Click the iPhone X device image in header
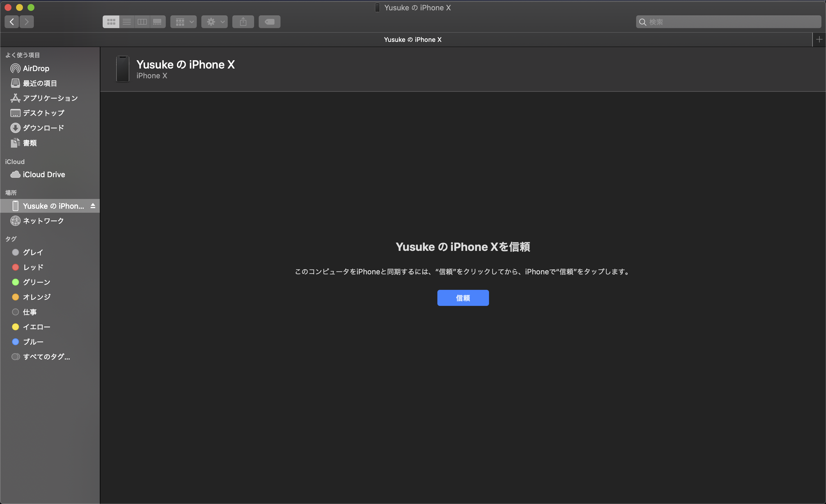Viewport: 826px width, 504px height. pos(123,69)
